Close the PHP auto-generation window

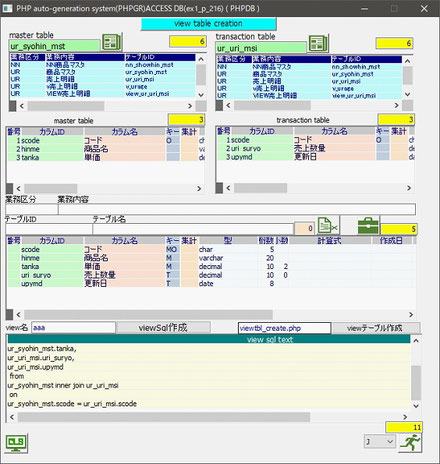tap(424, 9)
